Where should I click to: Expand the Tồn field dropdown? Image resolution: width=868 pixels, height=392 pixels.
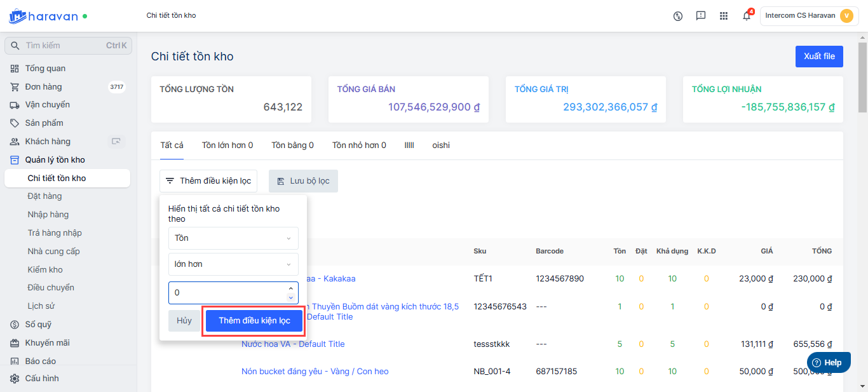pyautogui.click(x=233, y=238)
